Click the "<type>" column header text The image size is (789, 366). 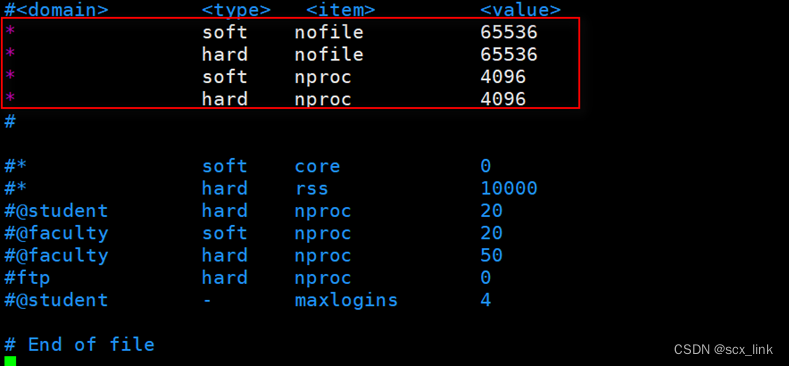point(236,9)
